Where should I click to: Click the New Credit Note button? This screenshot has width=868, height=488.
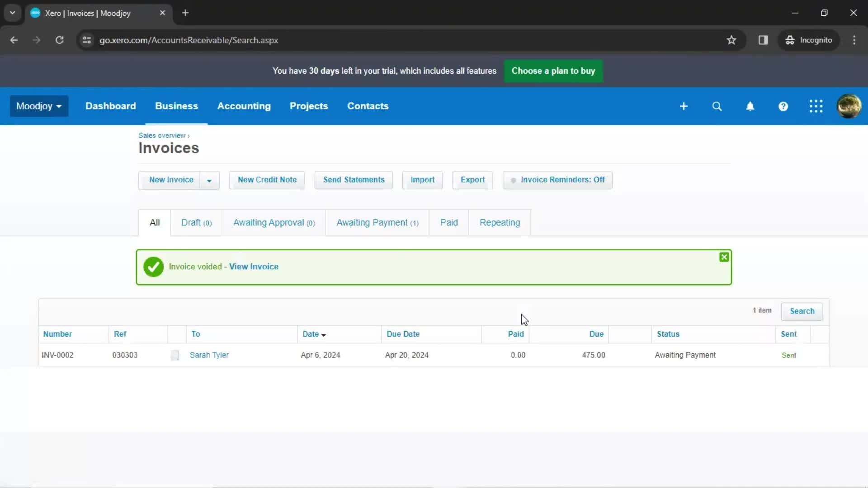click(x=267, y=180)
